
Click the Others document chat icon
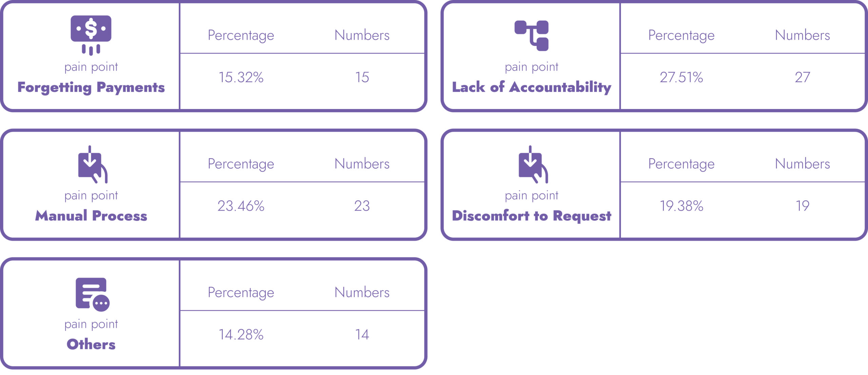click(x=92, y=294)
